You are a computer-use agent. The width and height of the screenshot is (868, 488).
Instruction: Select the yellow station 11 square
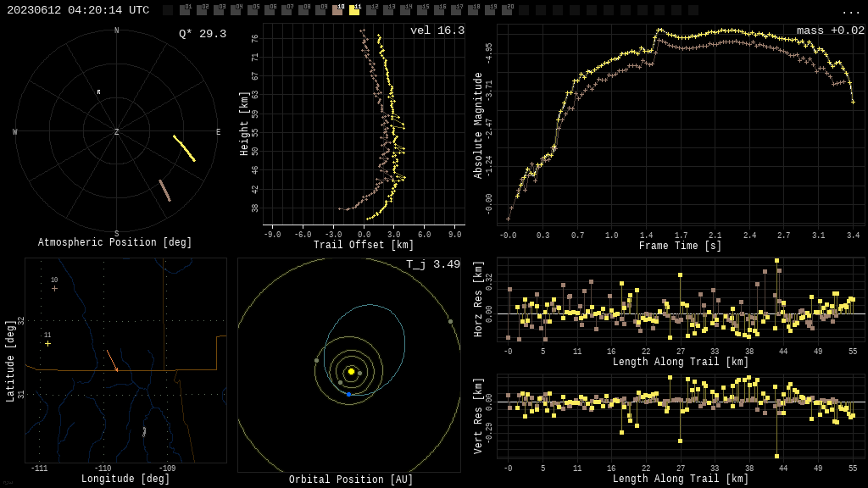coord(354,10)
